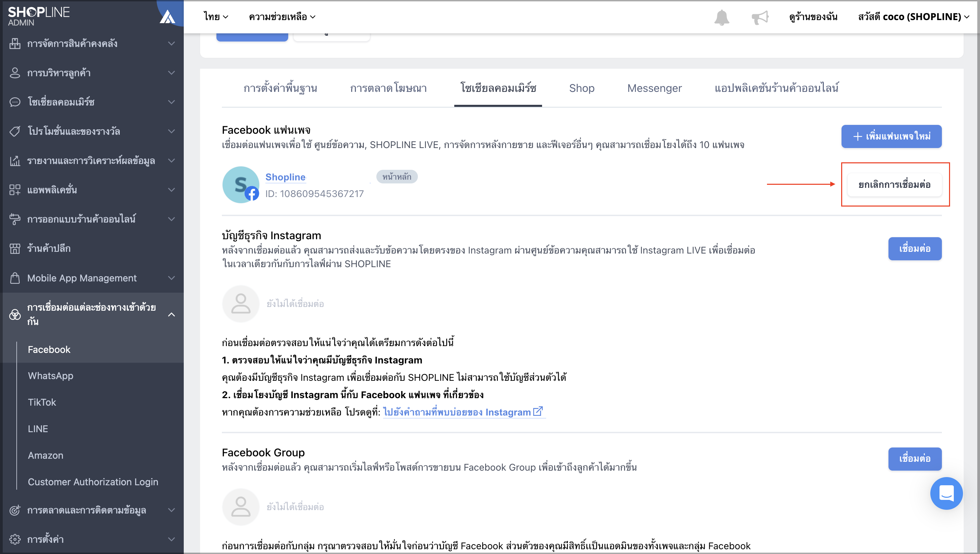
Task: Switch to the การตั้งค่าพื้นฐาน tab
Action: pyautogui.click(x=280, y=88)
